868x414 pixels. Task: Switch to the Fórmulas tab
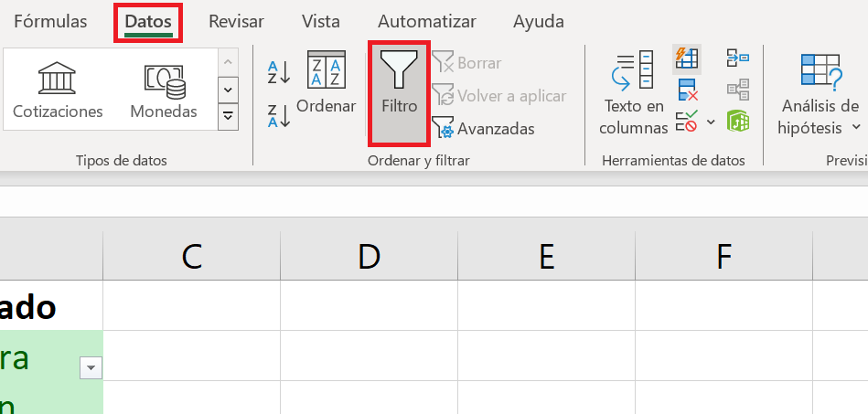click(x=51, y=21)
